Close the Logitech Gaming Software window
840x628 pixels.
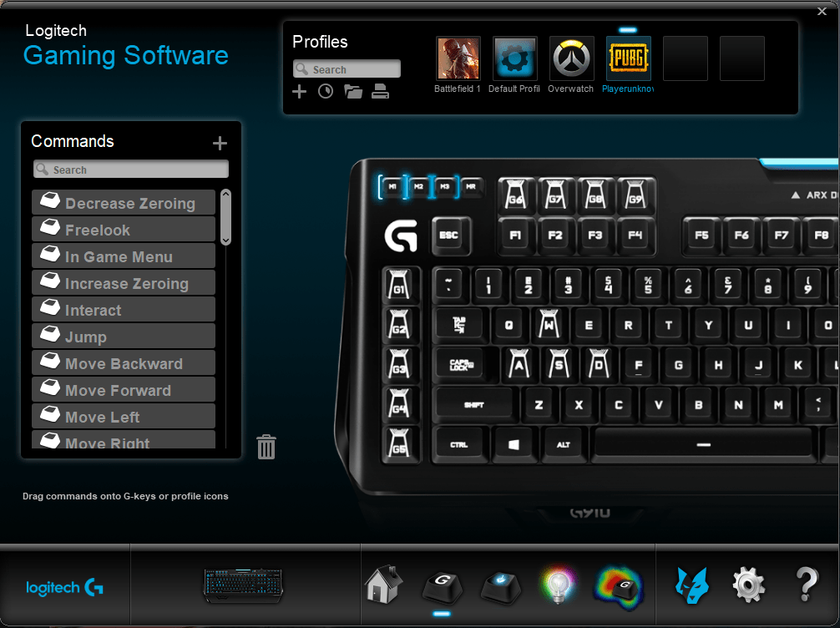[x=822, y=11]
